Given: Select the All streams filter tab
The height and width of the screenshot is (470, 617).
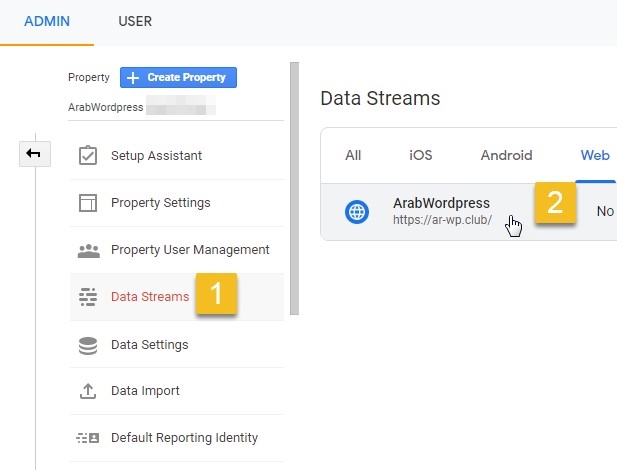Looking at the screenshot, I should click(353, 155).
